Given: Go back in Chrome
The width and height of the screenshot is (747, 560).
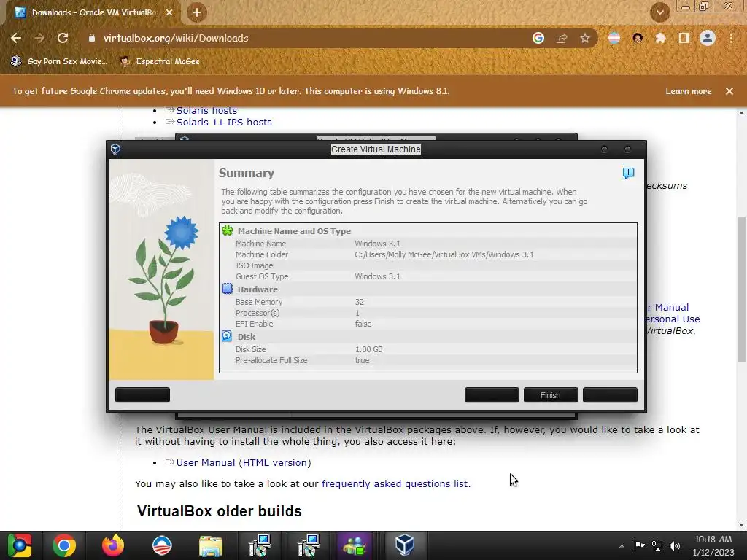Looking at the screenshot, I should click(16, 38).
